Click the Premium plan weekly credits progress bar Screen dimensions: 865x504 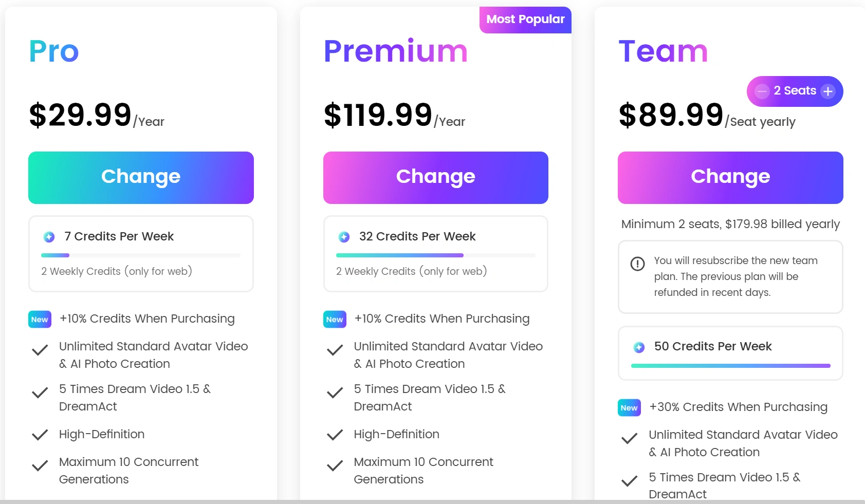[436, 255]
